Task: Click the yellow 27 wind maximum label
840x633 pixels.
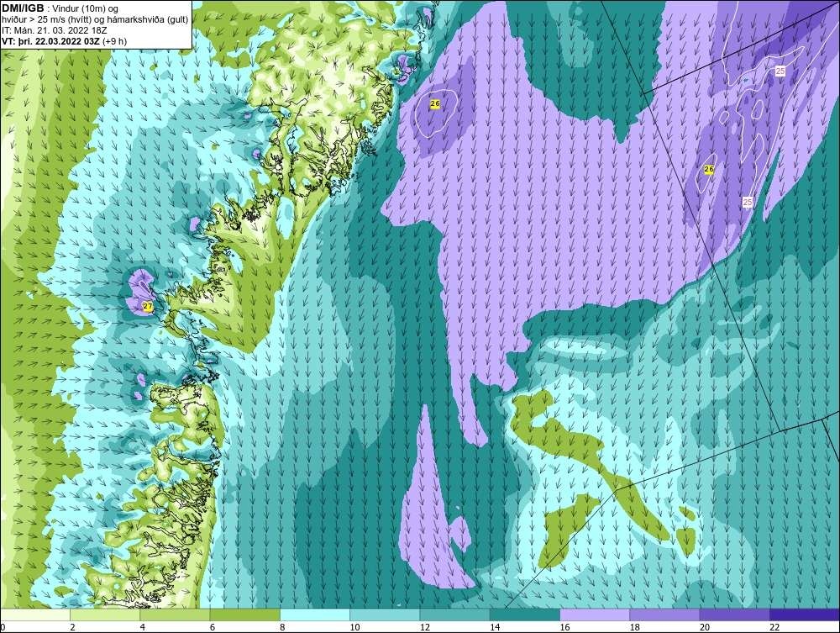Action: point(148,307)
